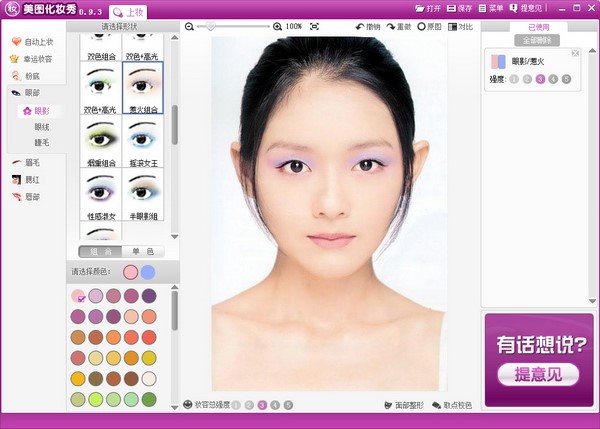Set 妆容总强度 overall intensity to 1
Image resolution: width=600 pixels, height=429 pixels.
pyautogui.click(x=236, y=405)
